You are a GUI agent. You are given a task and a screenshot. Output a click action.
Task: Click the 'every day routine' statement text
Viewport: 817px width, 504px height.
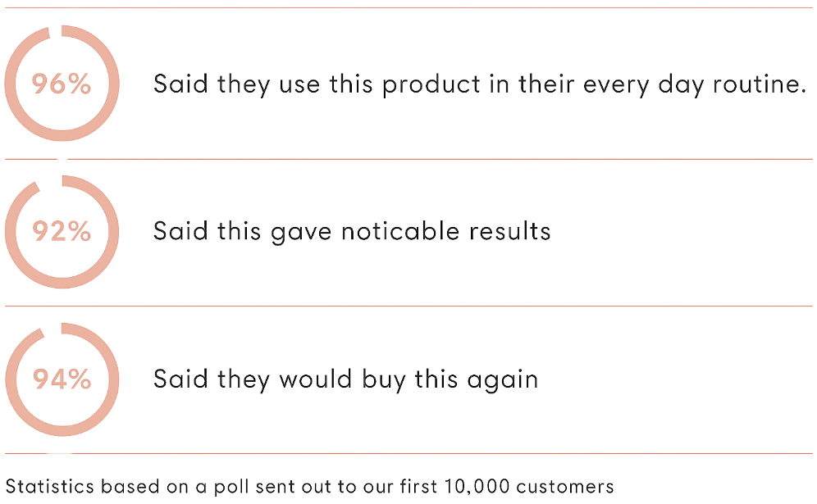point(480,85)
